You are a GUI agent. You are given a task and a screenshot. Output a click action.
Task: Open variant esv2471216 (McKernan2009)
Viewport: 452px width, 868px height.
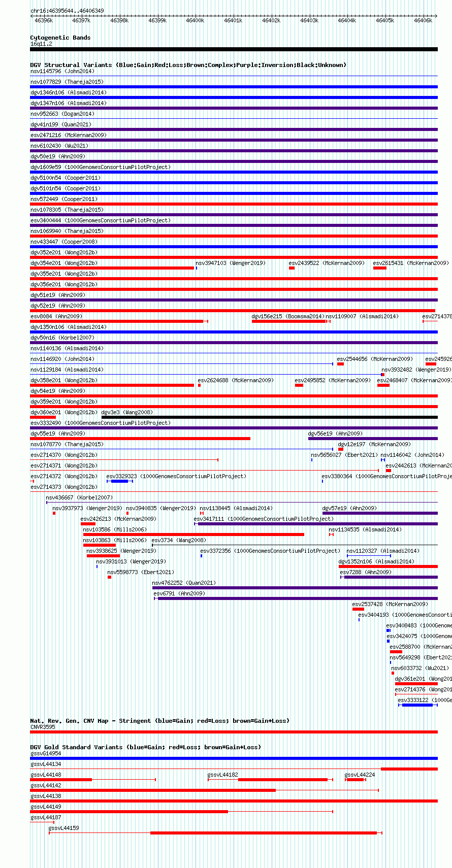coord(68,135)
